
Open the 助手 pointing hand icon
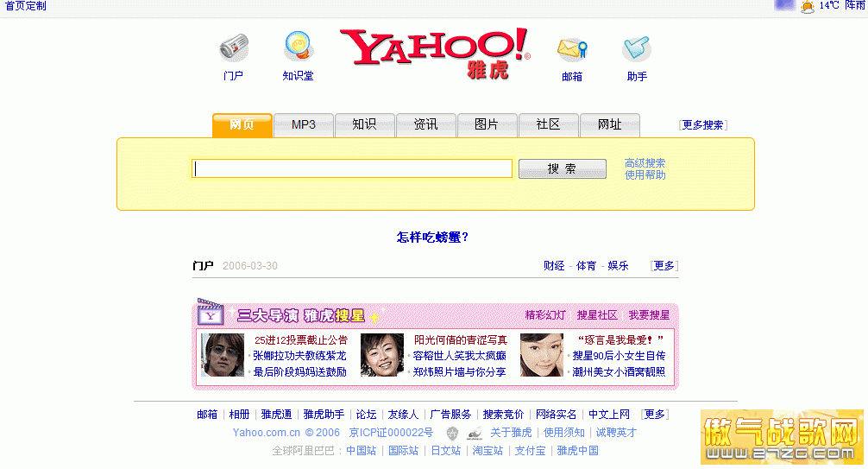click(x=637, y=48)
